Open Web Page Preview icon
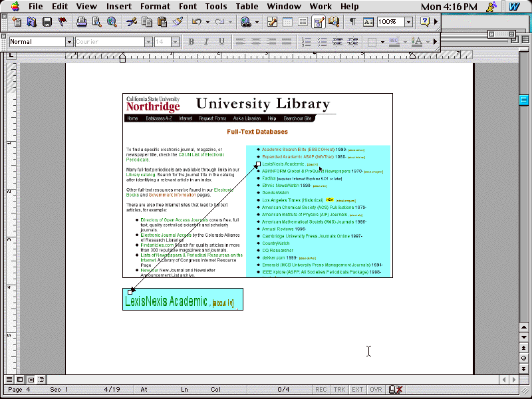This screenshot has width=532, height=399. pos(112,22)
